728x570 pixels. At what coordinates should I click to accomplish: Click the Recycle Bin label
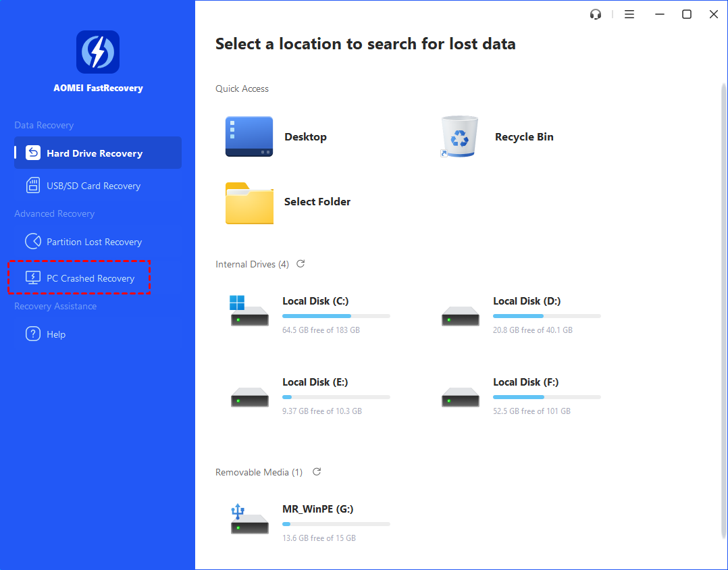tap(524, 137)
